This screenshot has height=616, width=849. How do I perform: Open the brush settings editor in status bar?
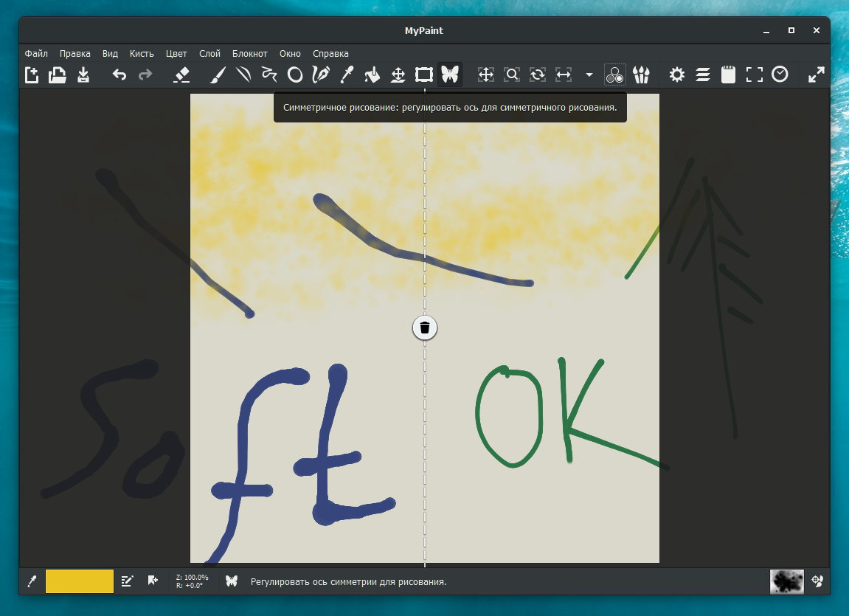(x=127, y=581)
